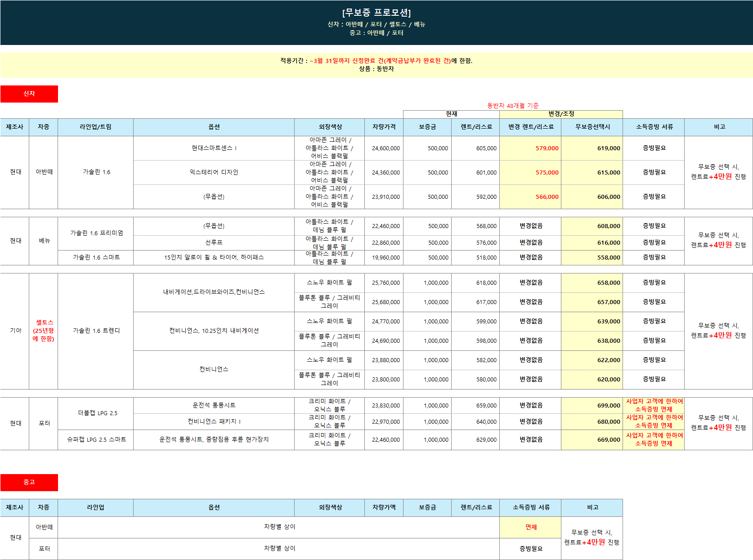Click the red 중고 section label
753x560 pixels.
pos(29,482)
